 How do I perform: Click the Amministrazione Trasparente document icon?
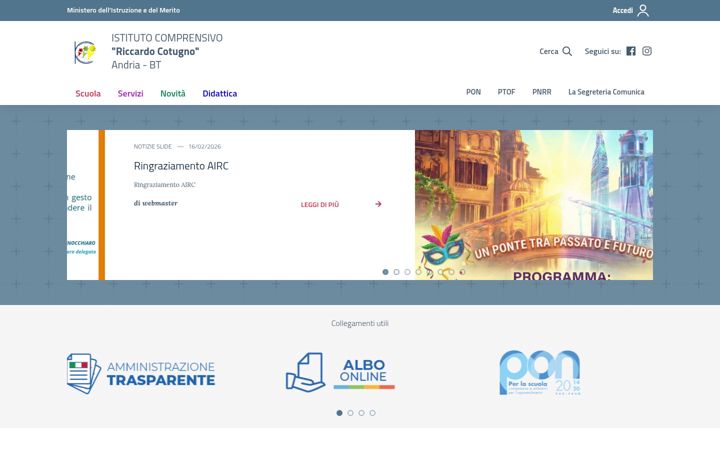(x=84, y=373)
